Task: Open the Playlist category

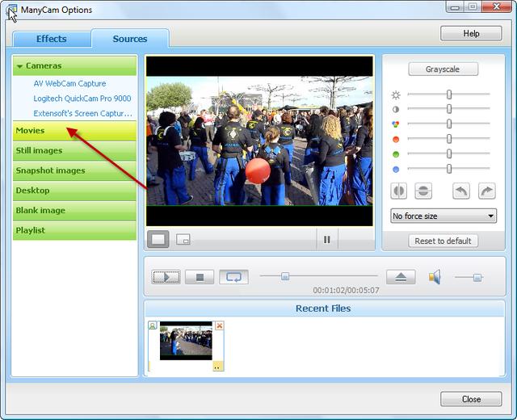Action: (x=74, y=230)
